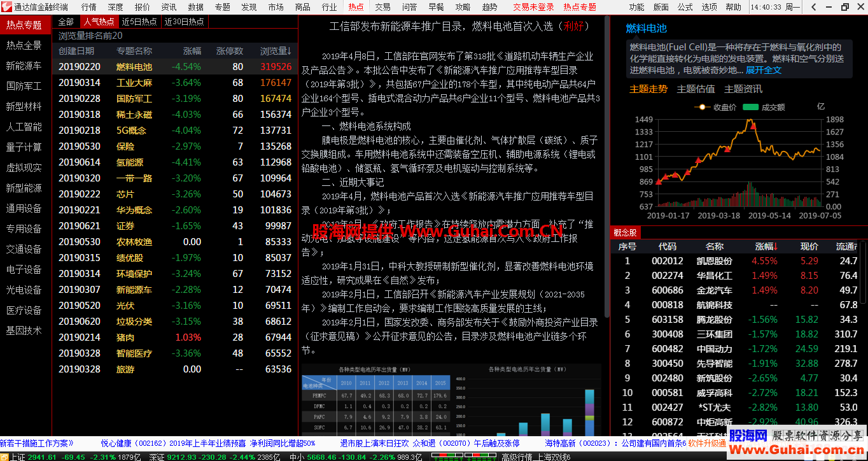
Task: Open the 报价 menu
Action: coord(143,7)
